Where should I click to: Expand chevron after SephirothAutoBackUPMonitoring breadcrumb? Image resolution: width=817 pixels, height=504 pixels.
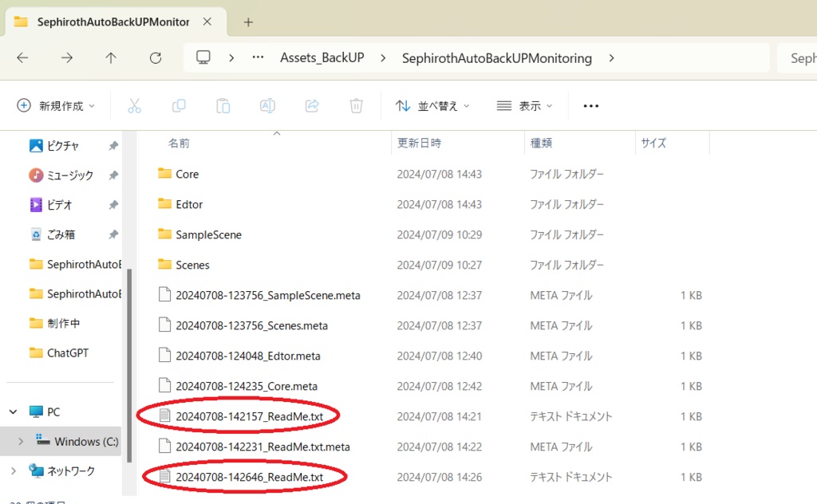click(612, 57)
